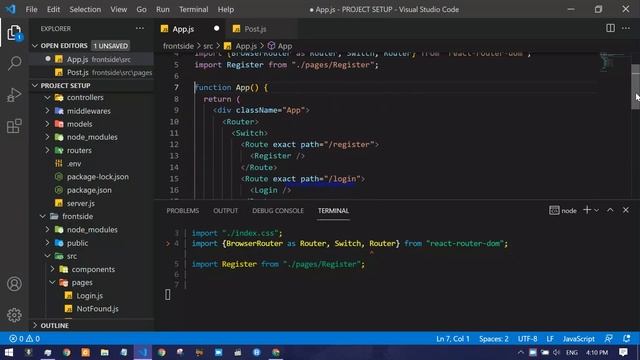Open File Explorer from the taskbar
The width and height of the screenshot is (640, 360).
click(x=104, y=352)
